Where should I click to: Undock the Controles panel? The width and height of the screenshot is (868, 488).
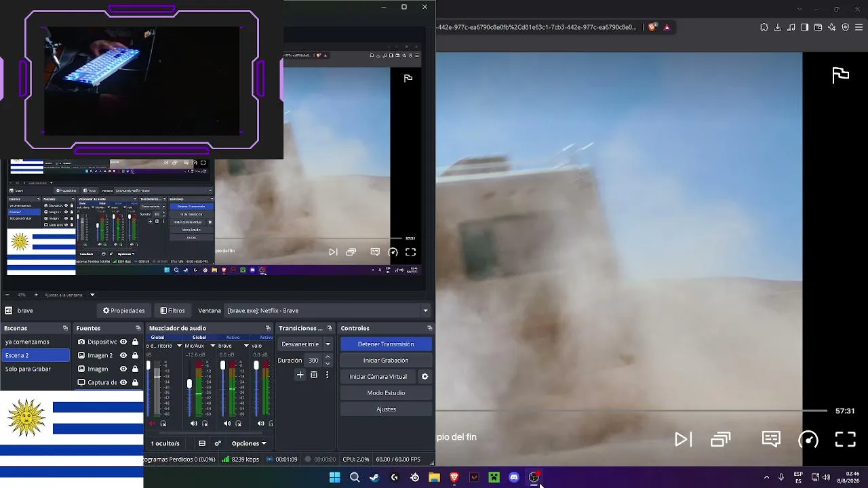tap(429, 328)
